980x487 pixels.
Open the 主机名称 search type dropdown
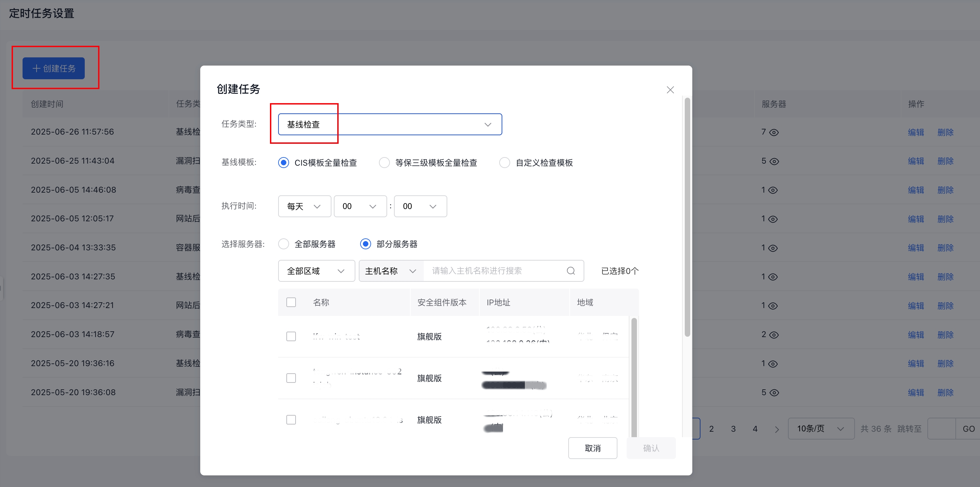391,271
